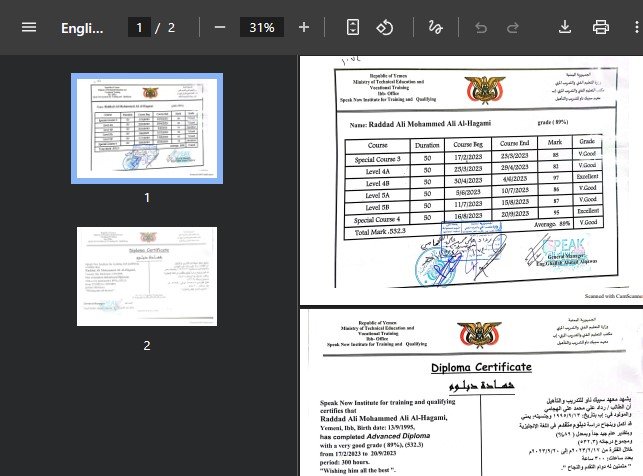The height and width of the screenshot is (476, 643).
Task: Click the Redo arrow in toolbar
Action: click(x=513, y=27)
